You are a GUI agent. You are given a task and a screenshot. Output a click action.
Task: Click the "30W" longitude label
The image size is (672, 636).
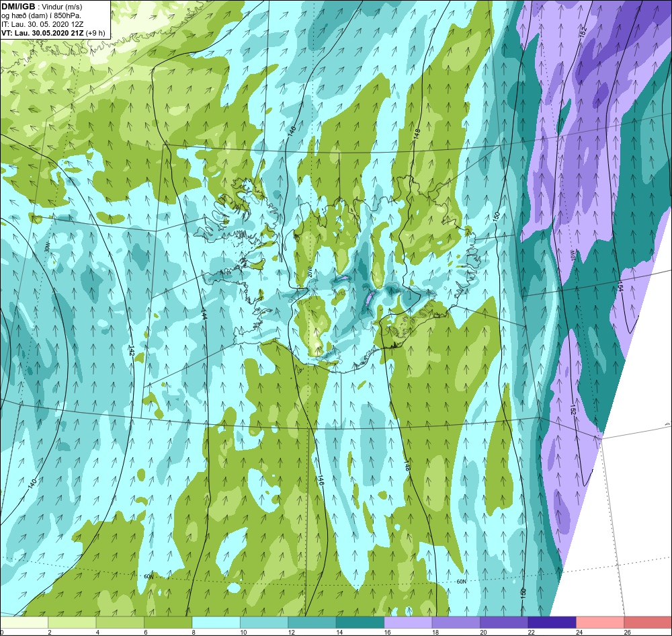[x=47, y=247]
